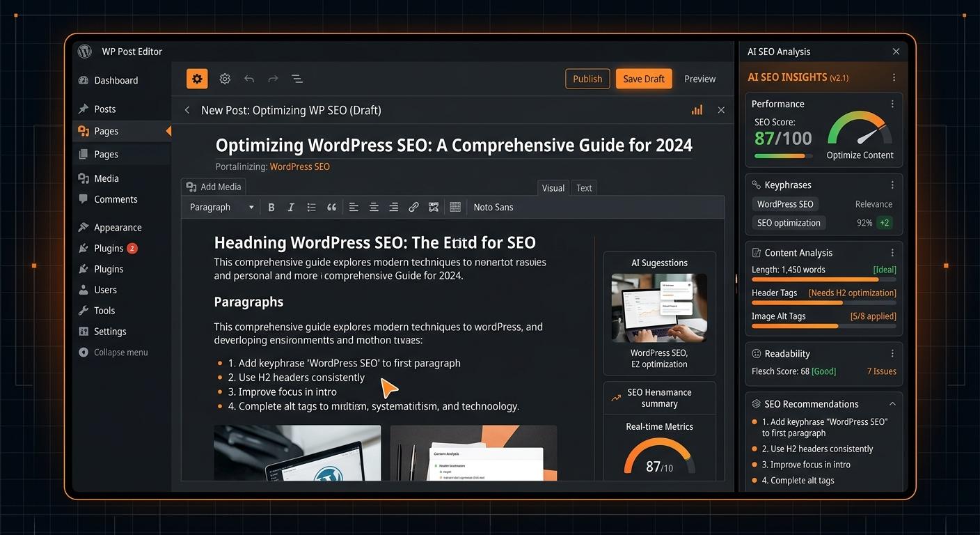Open the Dashboard sidebar item
This screenshot has height=535, width=980.
coord(116,80)
